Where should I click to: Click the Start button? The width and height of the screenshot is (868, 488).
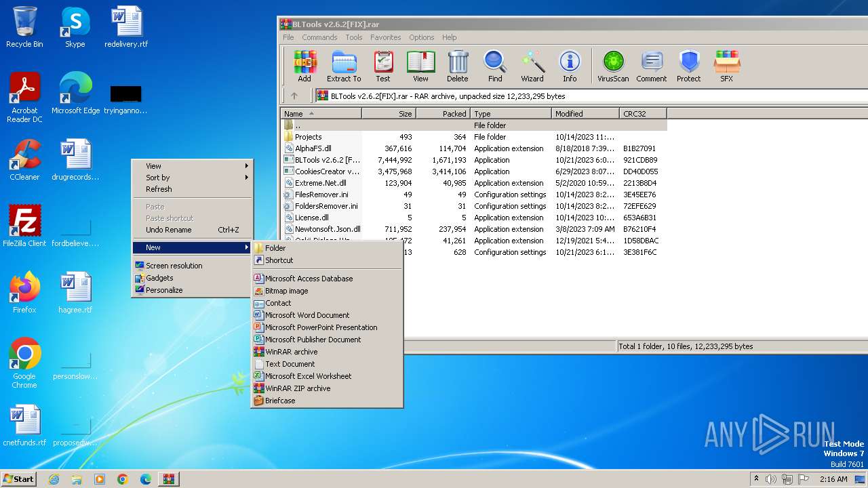click(x=19, y=479)
